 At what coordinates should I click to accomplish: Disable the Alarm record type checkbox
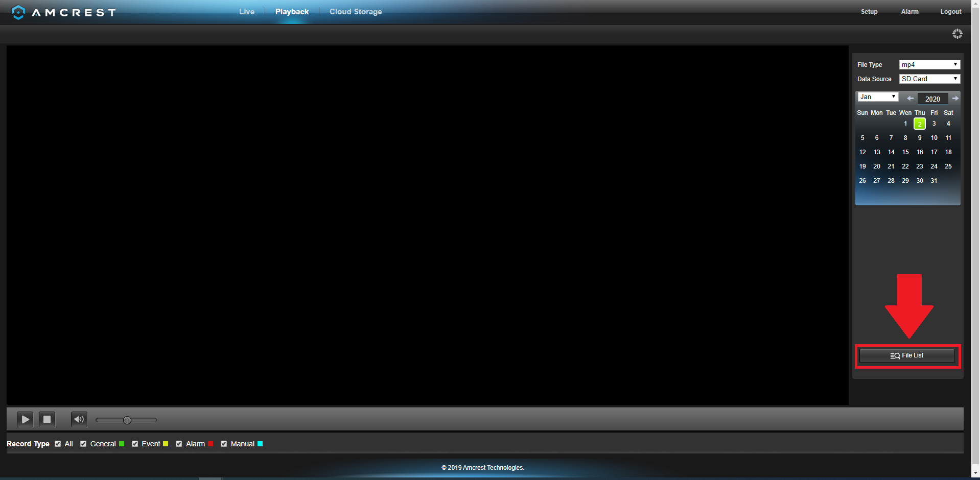tap(179, 444)
